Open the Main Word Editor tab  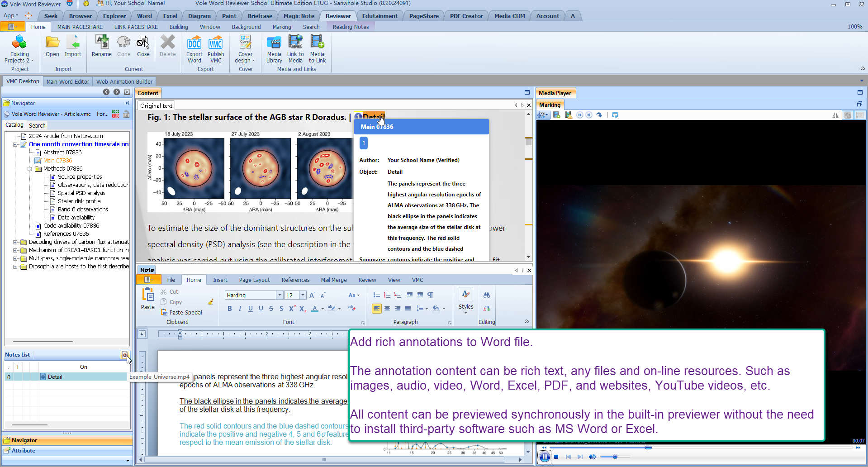point(68,81)
